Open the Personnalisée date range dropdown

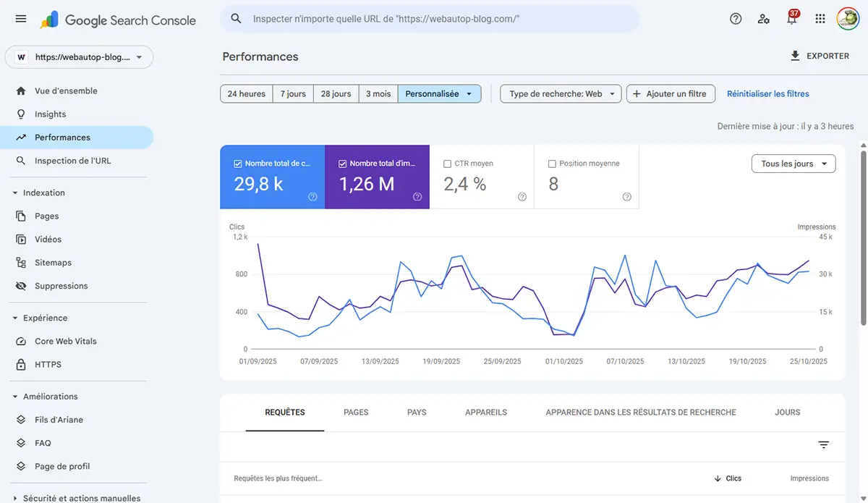(x=439, y=93)
